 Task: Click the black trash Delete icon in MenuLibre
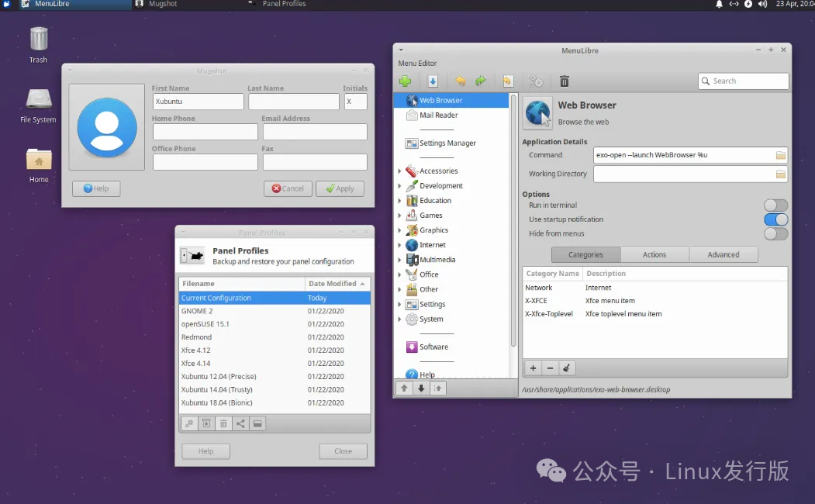564,81
